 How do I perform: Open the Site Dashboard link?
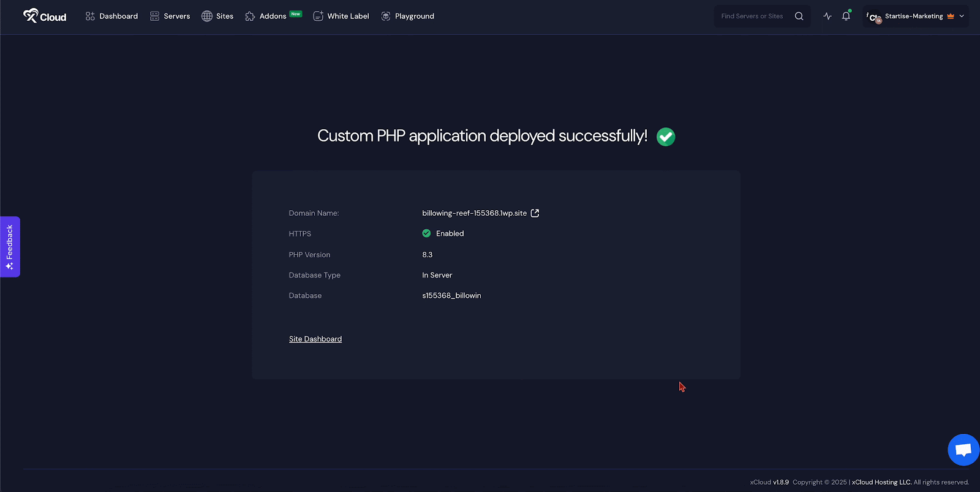[x=315, y=339]
